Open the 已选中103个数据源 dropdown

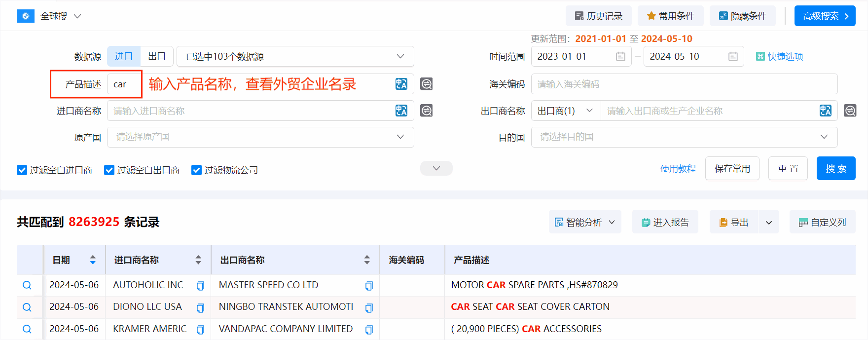[x=295, y=57]
